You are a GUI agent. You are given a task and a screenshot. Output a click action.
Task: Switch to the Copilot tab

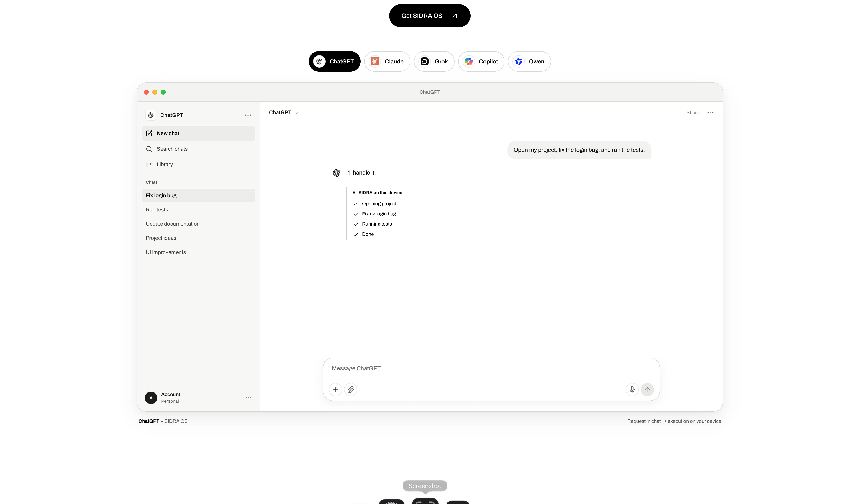481,61
